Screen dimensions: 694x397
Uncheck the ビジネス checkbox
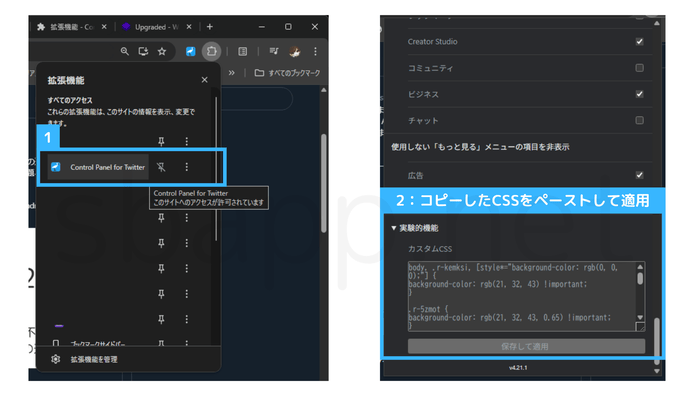tap(639, 94)
